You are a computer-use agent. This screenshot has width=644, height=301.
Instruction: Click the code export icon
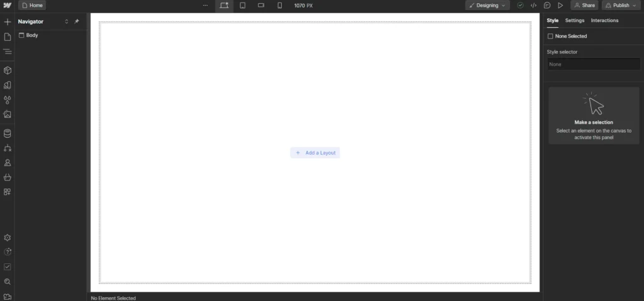click(533, 5)
